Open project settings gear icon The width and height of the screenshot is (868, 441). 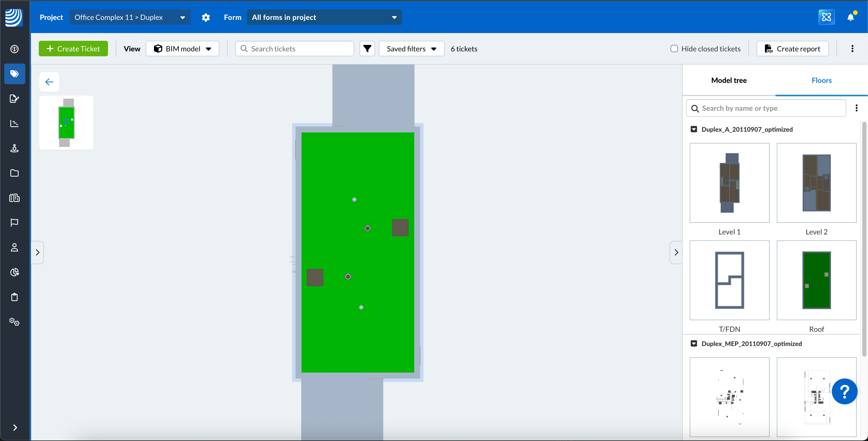point(206,17)
